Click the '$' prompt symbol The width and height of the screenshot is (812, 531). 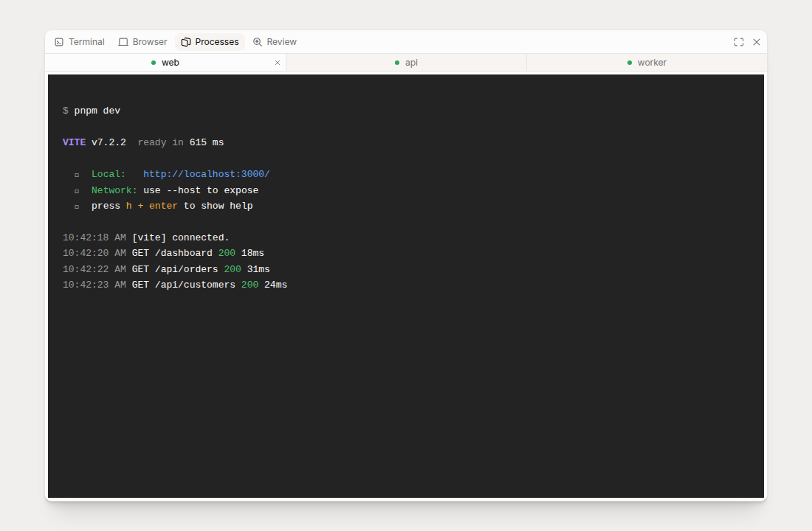(x=65, y=111)
